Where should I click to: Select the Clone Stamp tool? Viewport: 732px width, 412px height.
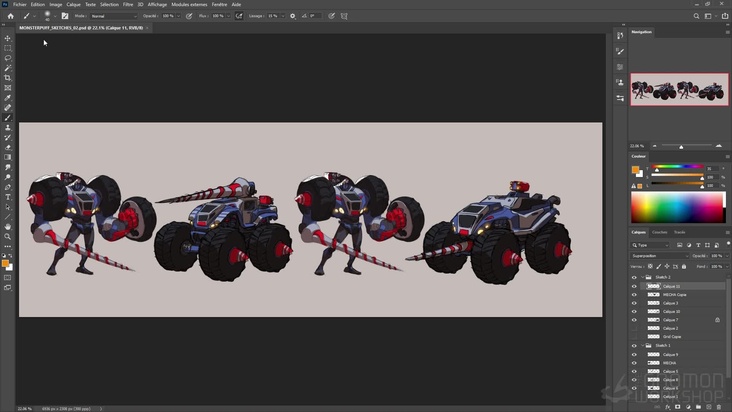tap(7, 127)
